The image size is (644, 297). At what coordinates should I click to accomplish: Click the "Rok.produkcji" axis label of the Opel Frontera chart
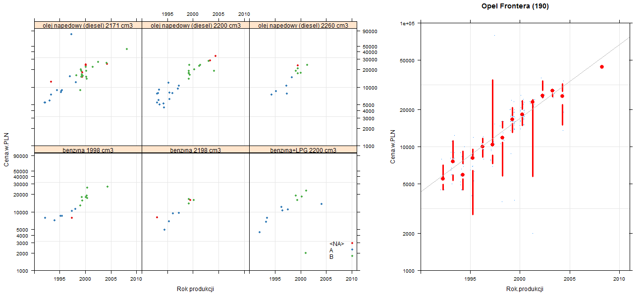[x=525, y=289]
